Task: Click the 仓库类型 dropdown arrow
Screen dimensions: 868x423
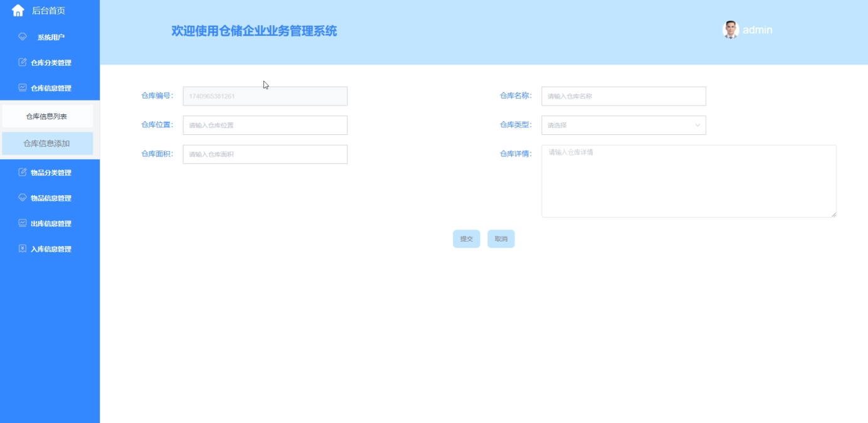Action: pos(697,125)
